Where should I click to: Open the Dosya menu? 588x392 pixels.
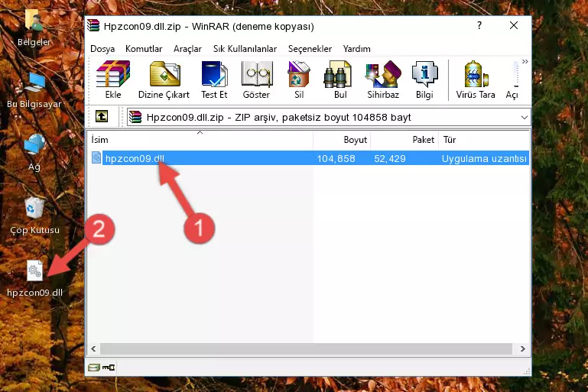coord(102,49)
